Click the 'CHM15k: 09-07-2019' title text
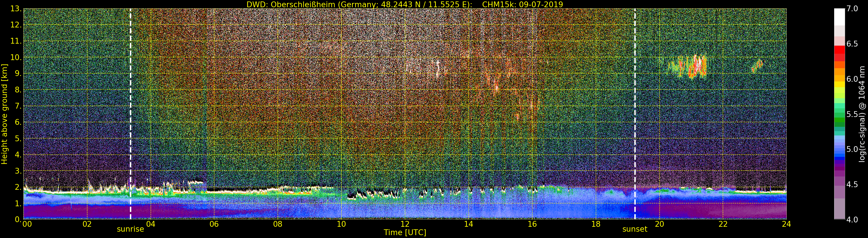Image resolution: width=868 pixels, height=238 pixels. point(523,4)
